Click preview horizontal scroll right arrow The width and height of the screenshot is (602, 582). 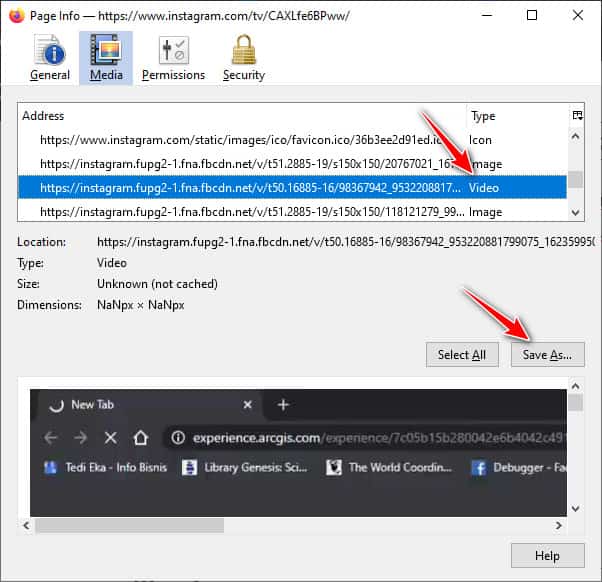559,525
